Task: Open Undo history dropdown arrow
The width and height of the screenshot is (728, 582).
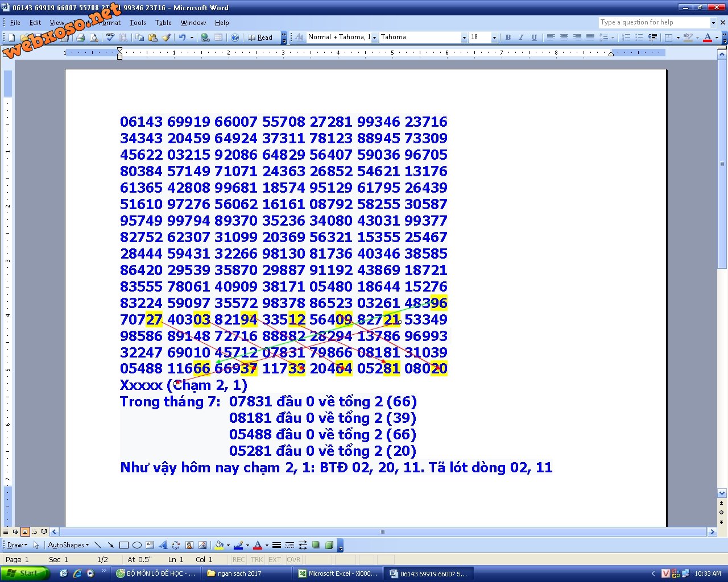Action: [x=192, y=38]
